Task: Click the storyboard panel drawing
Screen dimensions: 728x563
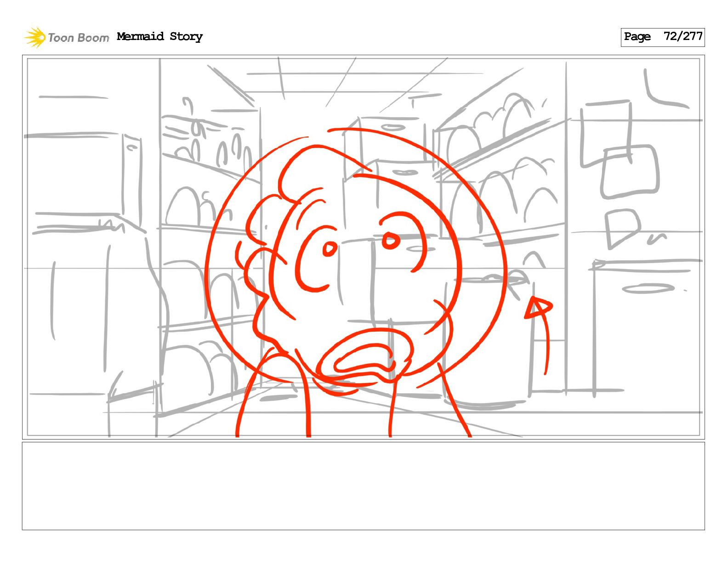Action: (x=363, y=247)
